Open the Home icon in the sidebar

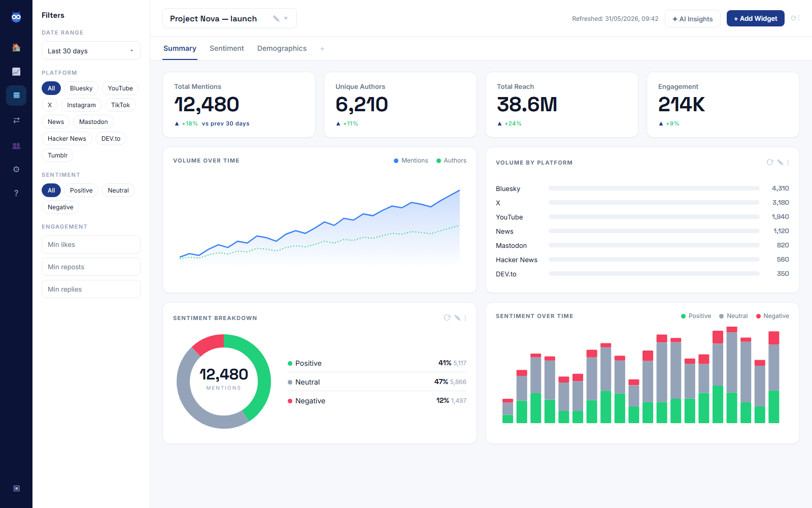pyautogui.click(x=16, y=47)
